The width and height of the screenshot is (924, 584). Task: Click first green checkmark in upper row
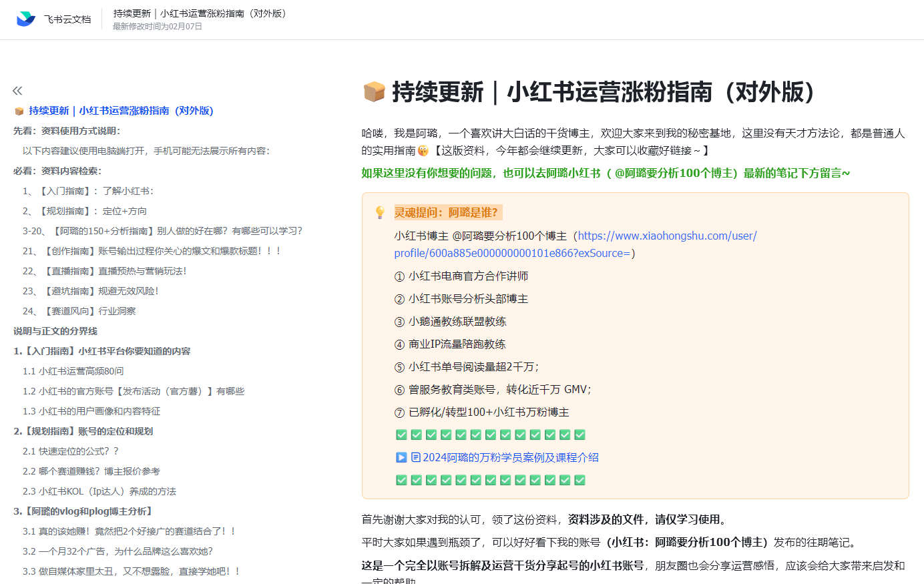401,434
